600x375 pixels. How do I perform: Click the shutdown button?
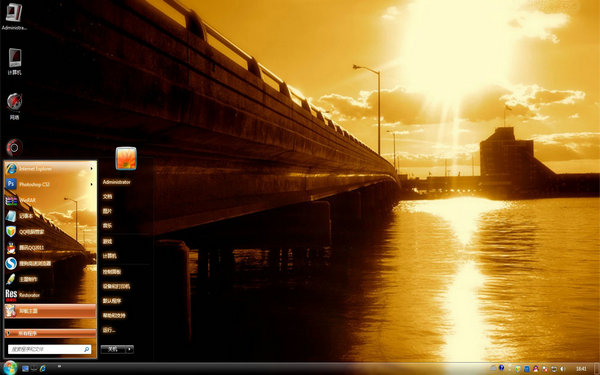click(113, 349)
